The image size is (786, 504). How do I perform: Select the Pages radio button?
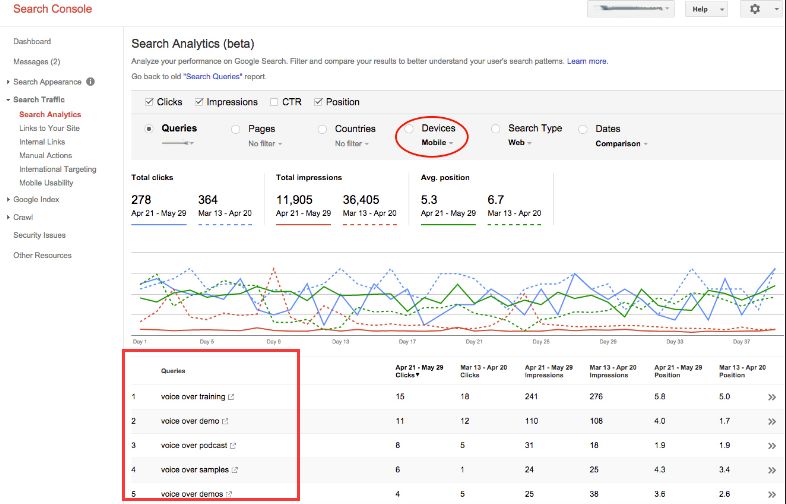click(235, 129)
